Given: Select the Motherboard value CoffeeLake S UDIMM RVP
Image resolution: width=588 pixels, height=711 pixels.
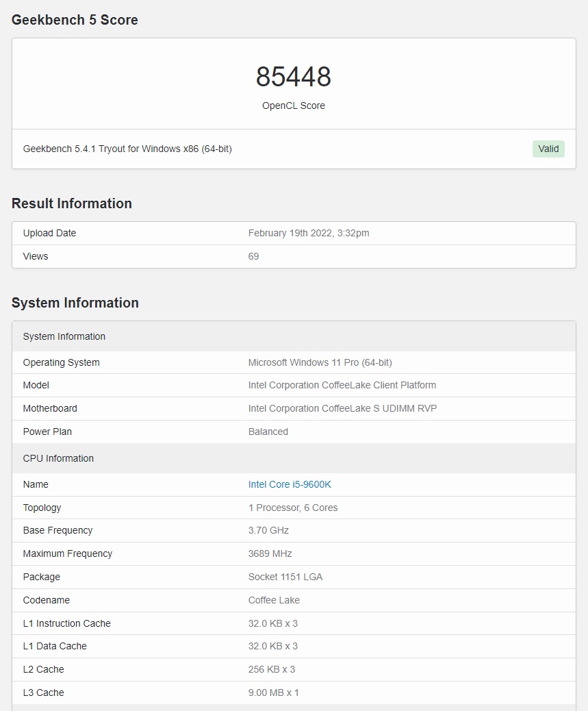Looking at the screenshot, I should (x=342, y=408).
